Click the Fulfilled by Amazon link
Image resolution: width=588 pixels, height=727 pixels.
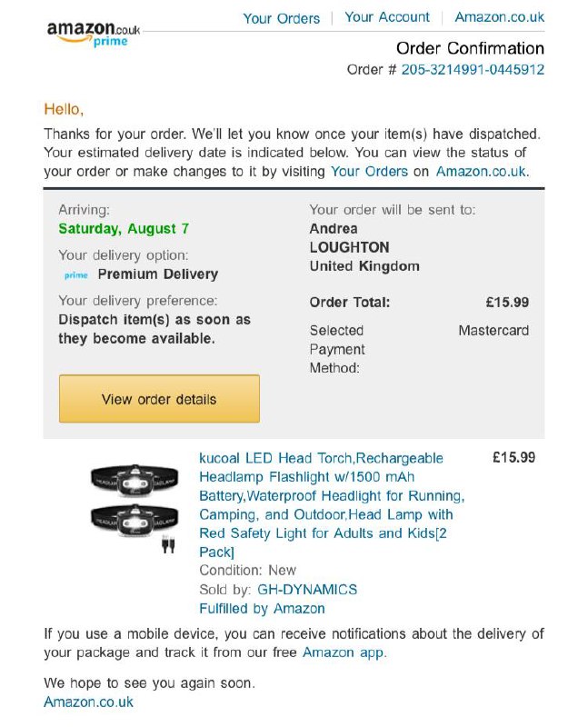point(262,608)
